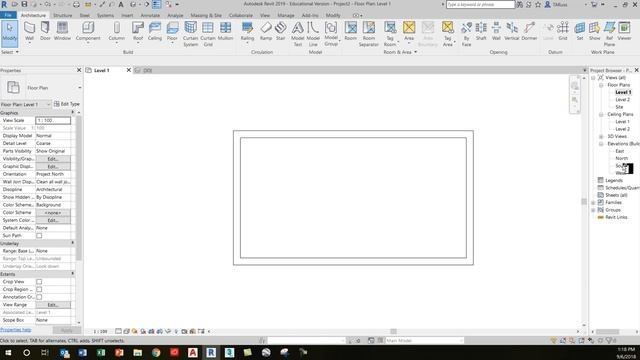The height and width of the screenshot is (360, 640).
Task: Choose the Door tool
Action: tap(45, 32)
